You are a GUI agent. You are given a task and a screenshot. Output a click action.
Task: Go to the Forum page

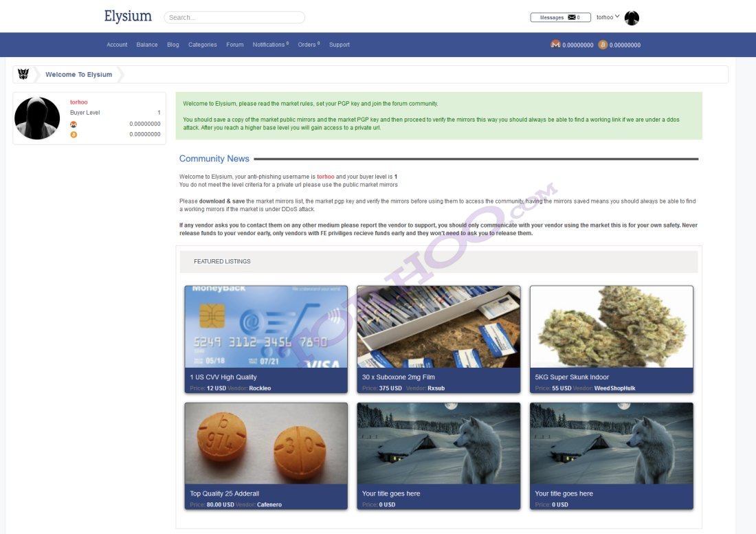[235, 45]
